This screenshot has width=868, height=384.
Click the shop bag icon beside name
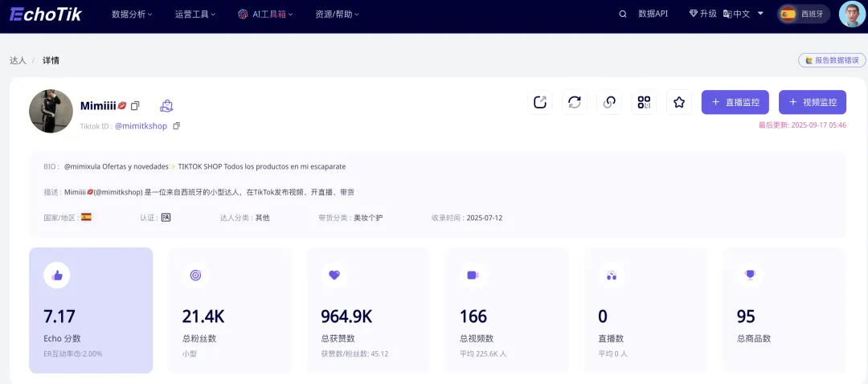click(x=166, y=105)
